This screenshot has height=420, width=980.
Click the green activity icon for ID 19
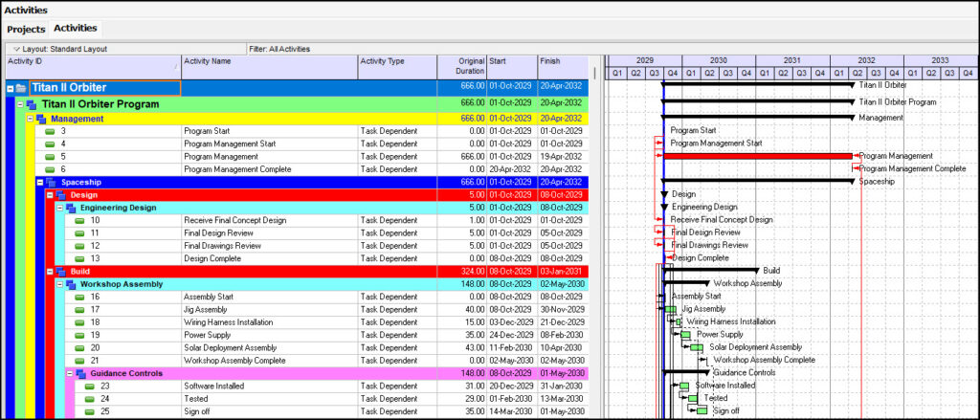[80, 335]
